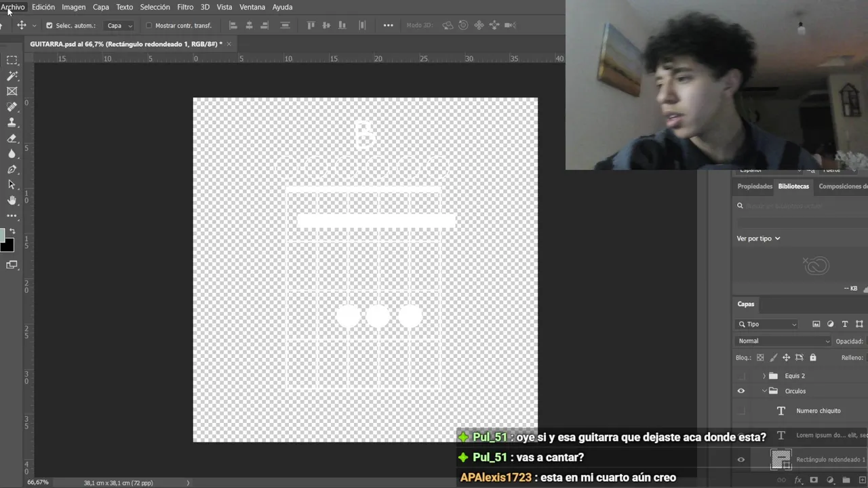Enable Mostrar contr. transf. checkbox
This screenshot has width=868, height=488.
pos(149,26)
